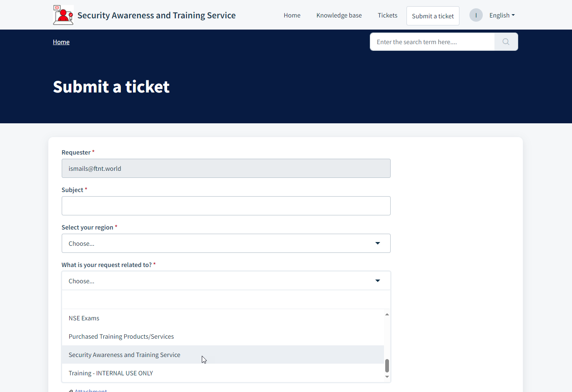Follow the Home breadcrumb link

(x=61, y=42)
